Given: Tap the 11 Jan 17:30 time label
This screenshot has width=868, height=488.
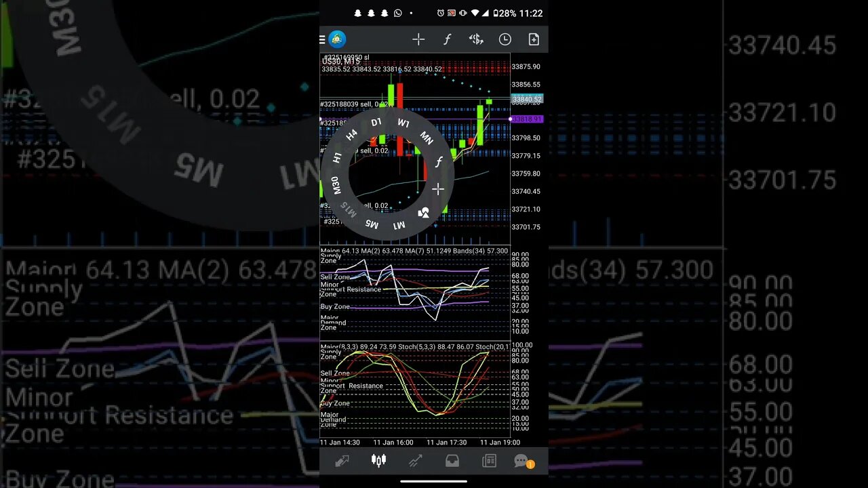Looking at the screenshot, I should point(447,442).
